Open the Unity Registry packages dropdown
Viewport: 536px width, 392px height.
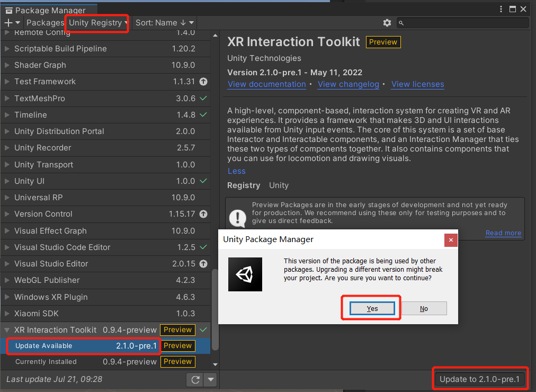click(x=98, y=23)
